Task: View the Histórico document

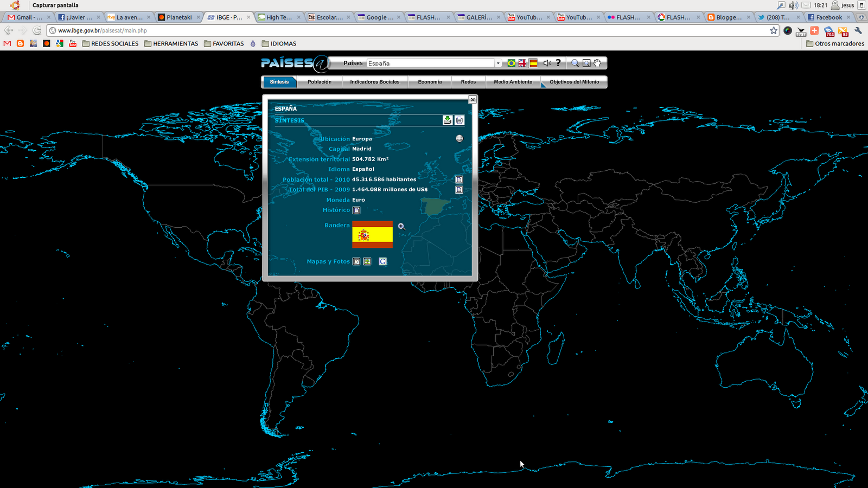Action: click(x=356, y=210)
